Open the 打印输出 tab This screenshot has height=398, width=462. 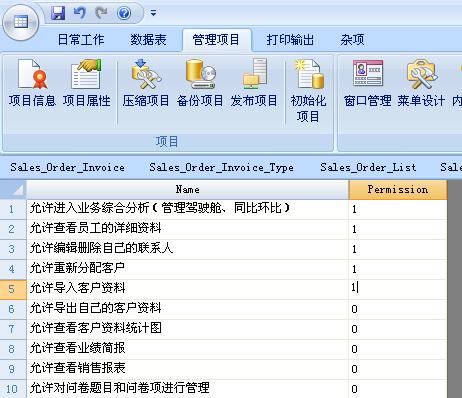[x=290, y=40]
